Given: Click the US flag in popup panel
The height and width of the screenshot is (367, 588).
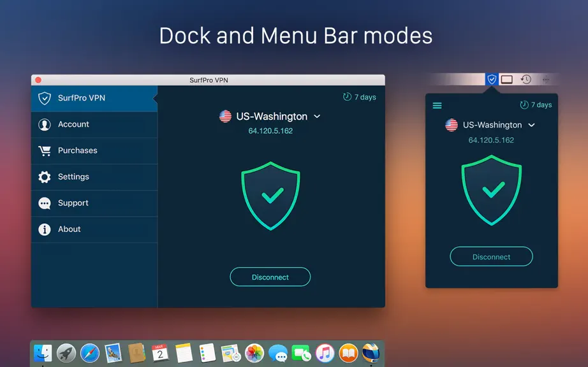Looking at the screenshot, I should click(452, 125).
